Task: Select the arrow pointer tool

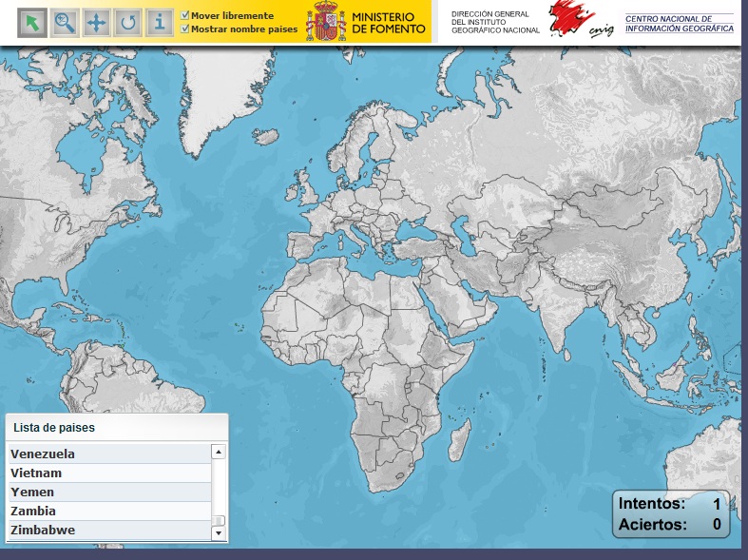Action: pos(33,22)
